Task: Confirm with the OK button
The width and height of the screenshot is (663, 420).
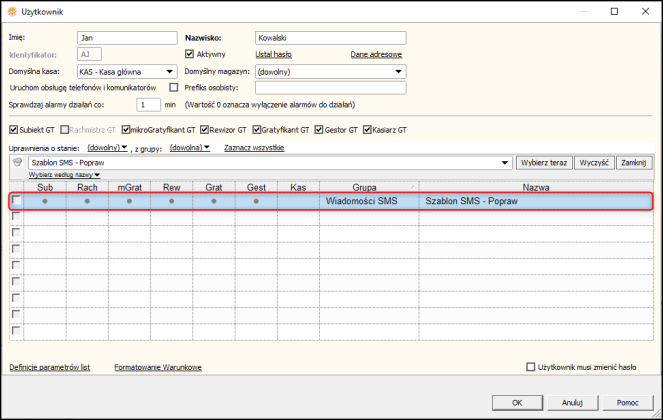Action: (517, 403)
